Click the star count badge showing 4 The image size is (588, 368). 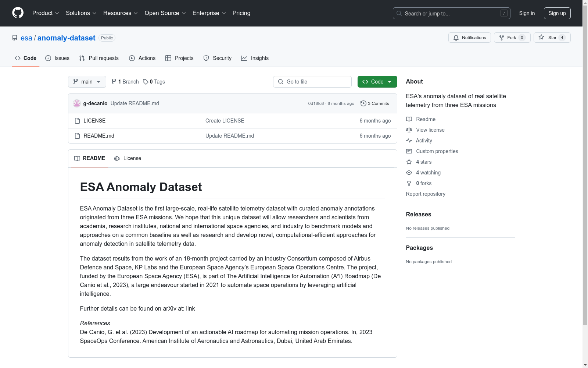click(x=562, y=38)
